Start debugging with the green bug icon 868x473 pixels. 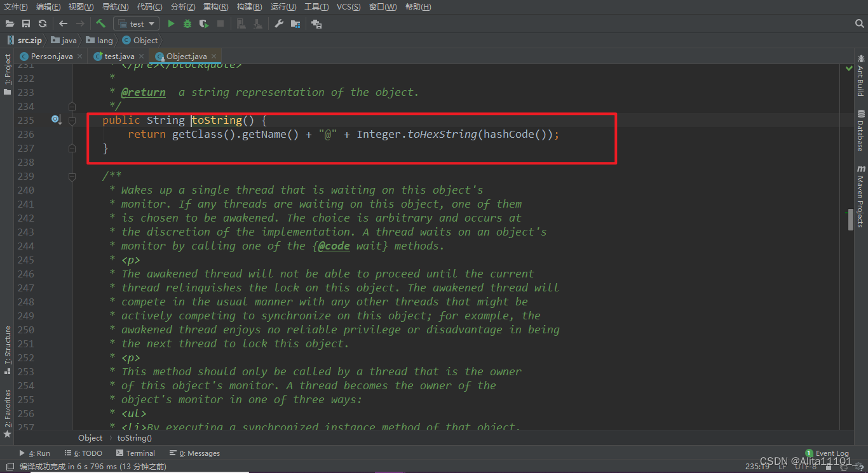(187, 23)
